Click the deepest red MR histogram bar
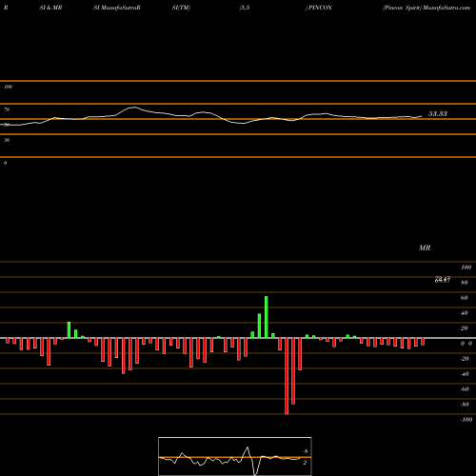The height and width of the screenshot is (476, 476). point(287,376)
